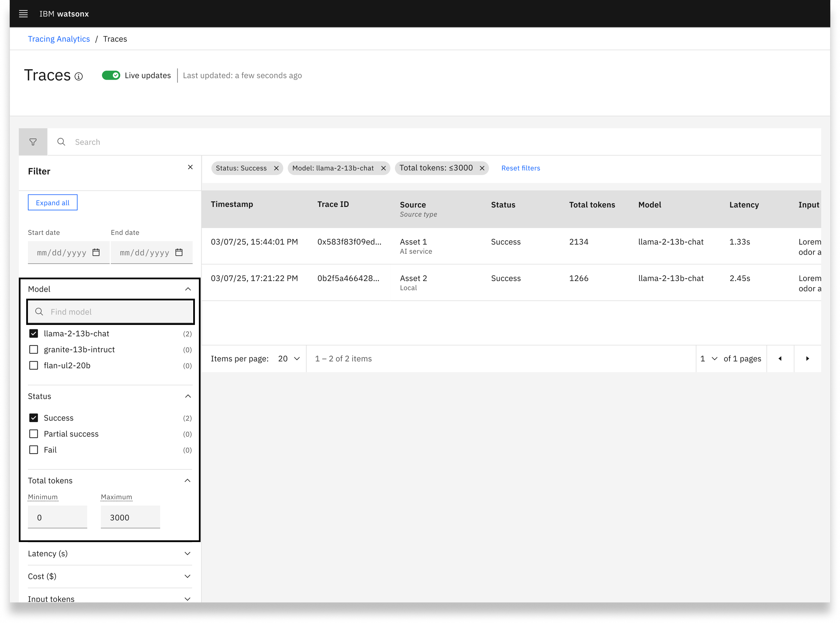This screenshot has width=840, height=623.
Task: Check the Partial success status checkbox
Action: (34, 434)
